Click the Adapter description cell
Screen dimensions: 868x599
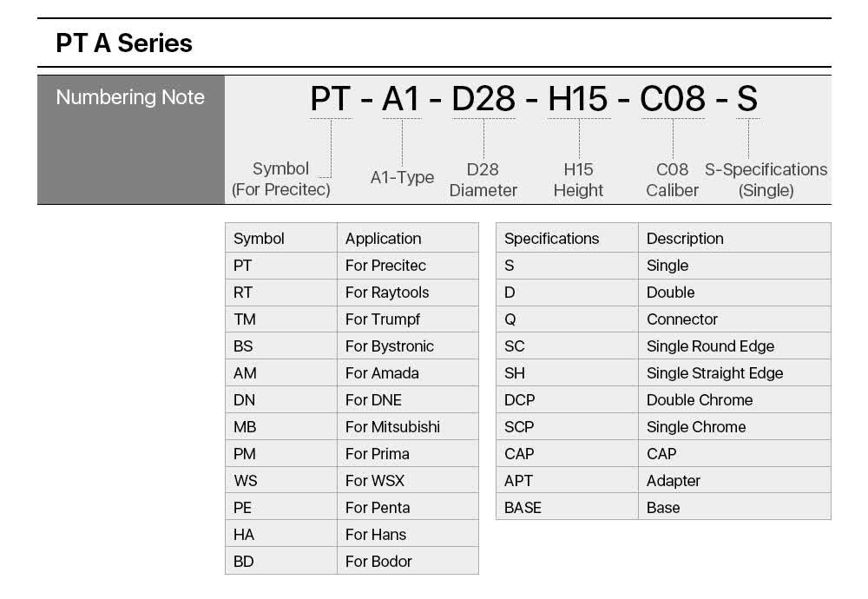pyautogui.click(x=734, y=481)
